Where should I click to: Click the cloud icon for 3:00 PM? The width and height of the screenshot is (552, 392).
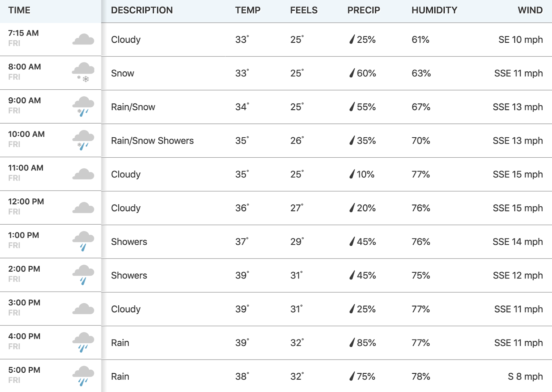(x=83, y=309)
